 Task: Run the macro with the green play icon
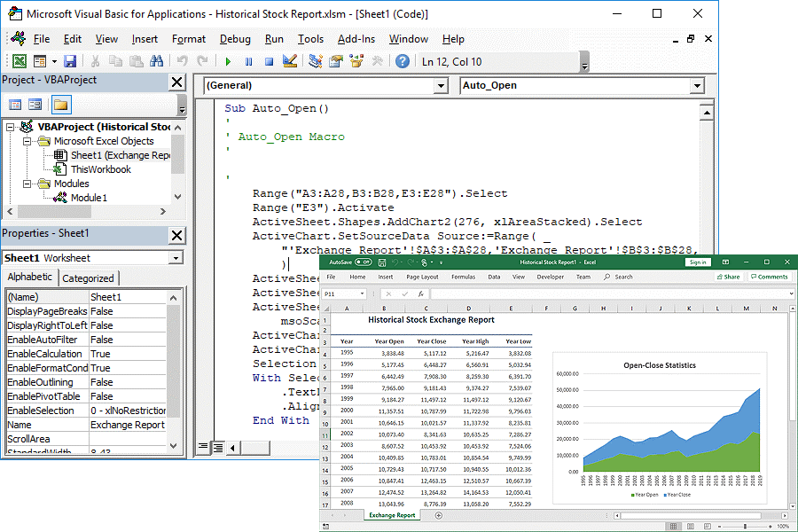[x=228, y=61]
